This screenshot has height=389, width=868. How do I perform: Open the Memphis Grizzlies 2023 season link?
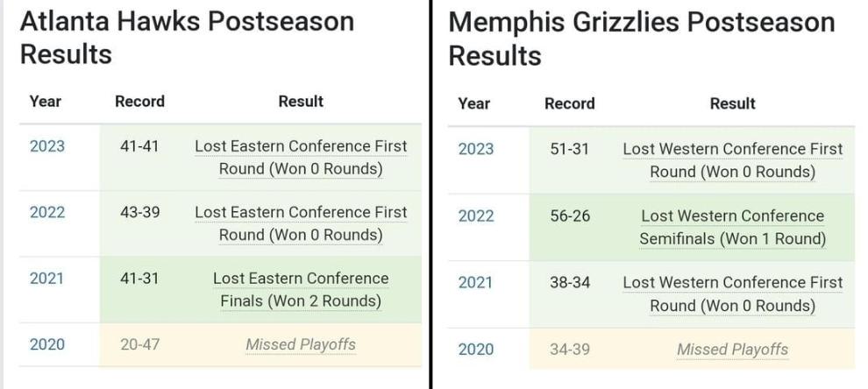pos(475,149)
